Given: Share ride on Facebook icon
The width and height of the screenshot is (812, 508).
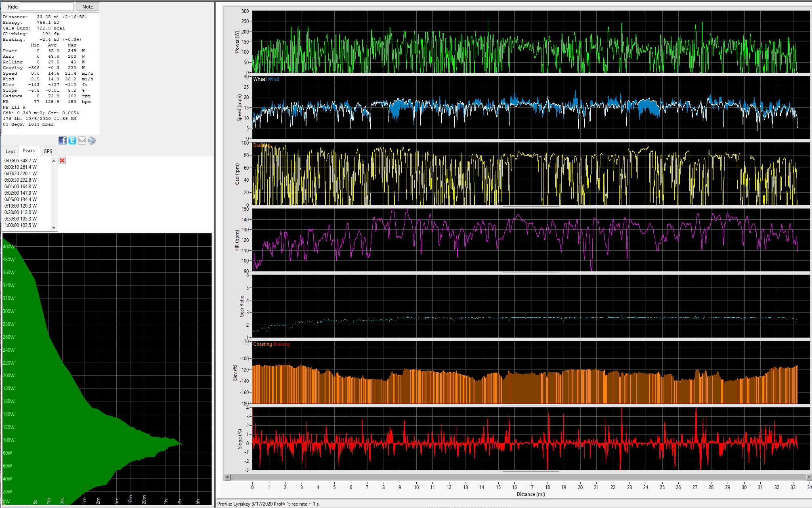Looking at the screenshot, I should click(x=63, y=141).
